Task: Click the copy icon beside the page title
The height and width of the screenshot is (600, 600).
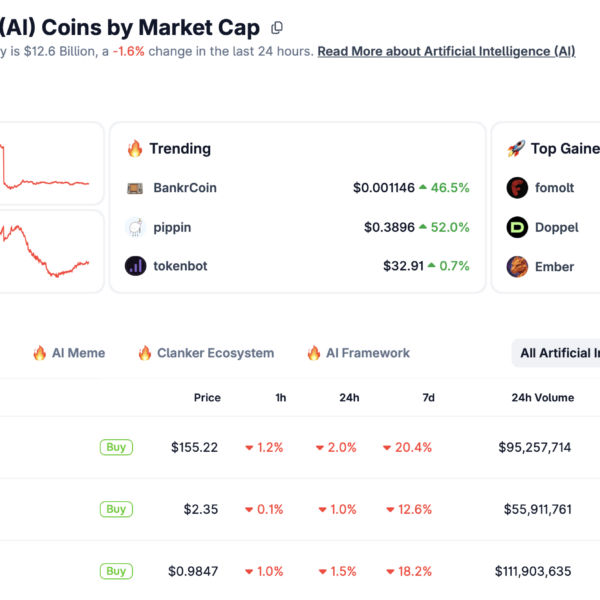Action: 277,27
